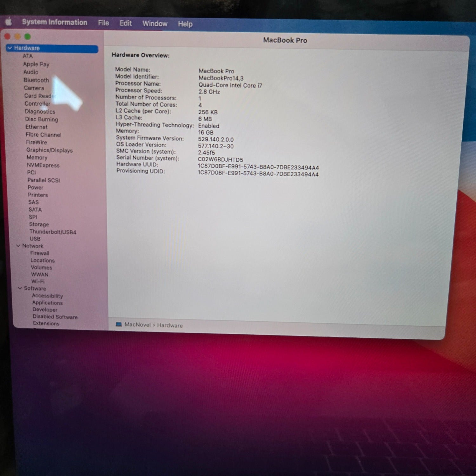476x476 pixels.
Task: Select Accessibility in the sidebar
Action: (x=47, y=295)
